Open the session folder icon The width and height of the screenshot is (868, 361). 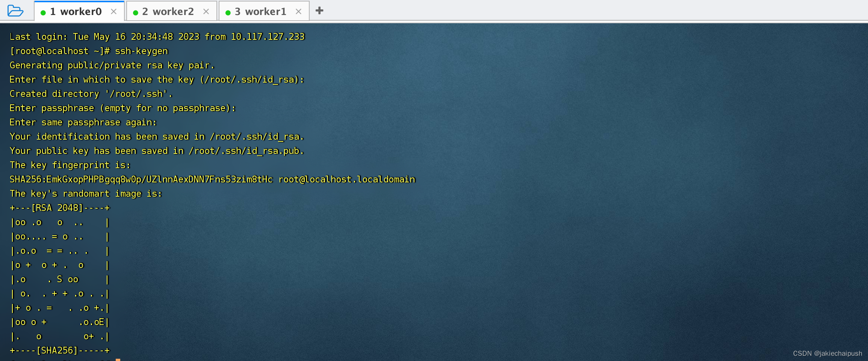click(15, 11)
